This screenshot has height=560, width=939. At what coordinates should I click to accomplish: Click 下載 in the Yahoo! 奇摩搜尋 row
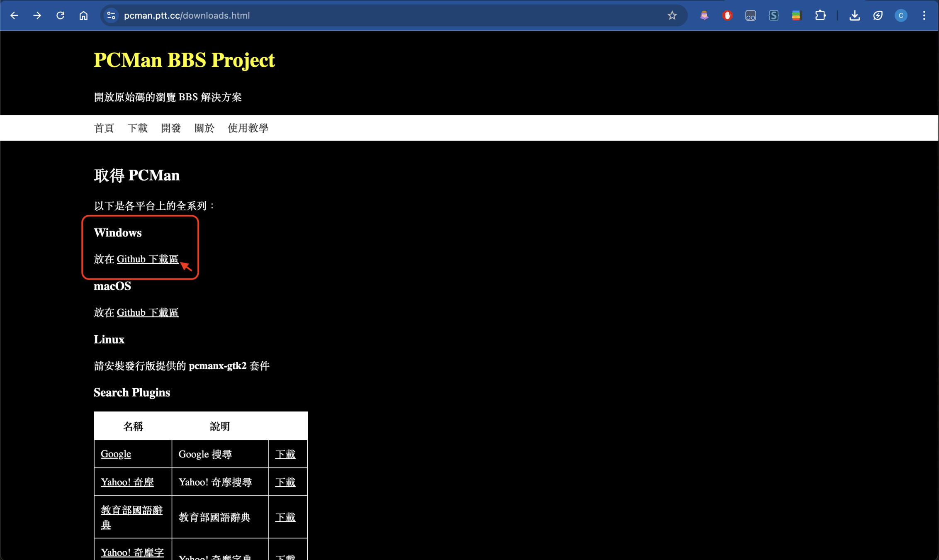285,482
